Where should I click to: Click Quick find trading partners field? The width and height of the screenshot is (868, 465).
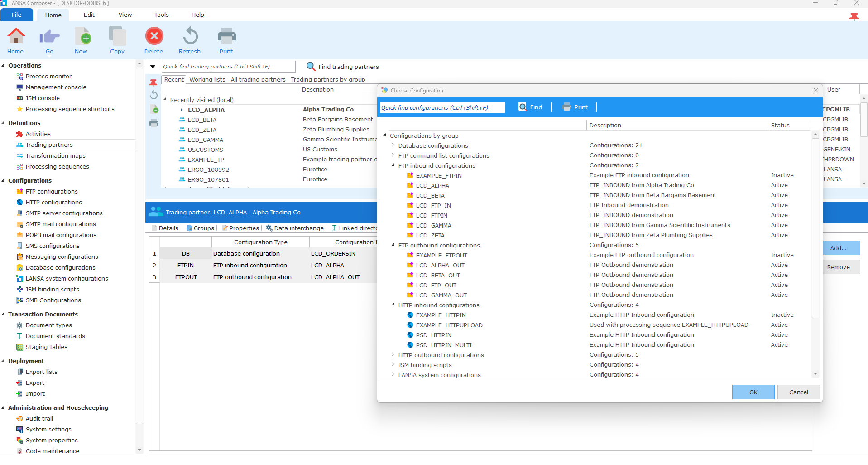click(229, 67)
